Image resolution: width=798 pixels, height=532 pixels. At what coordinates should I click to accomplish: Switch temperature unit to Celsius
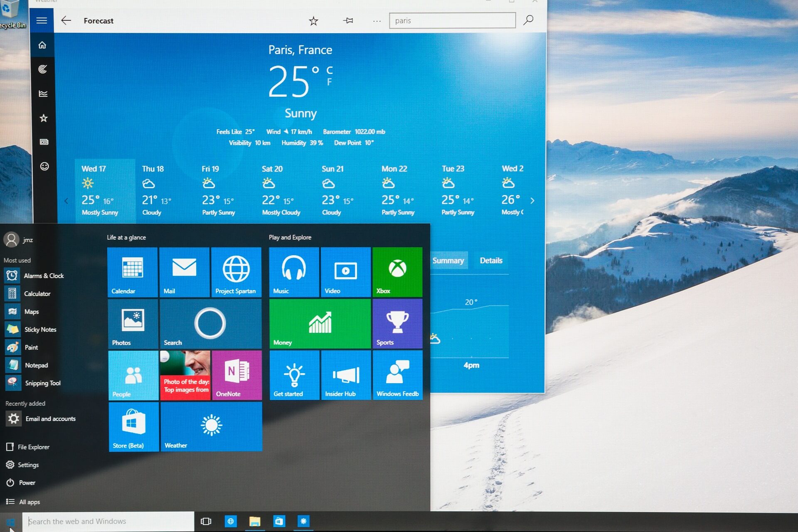(x=330, y=70)
